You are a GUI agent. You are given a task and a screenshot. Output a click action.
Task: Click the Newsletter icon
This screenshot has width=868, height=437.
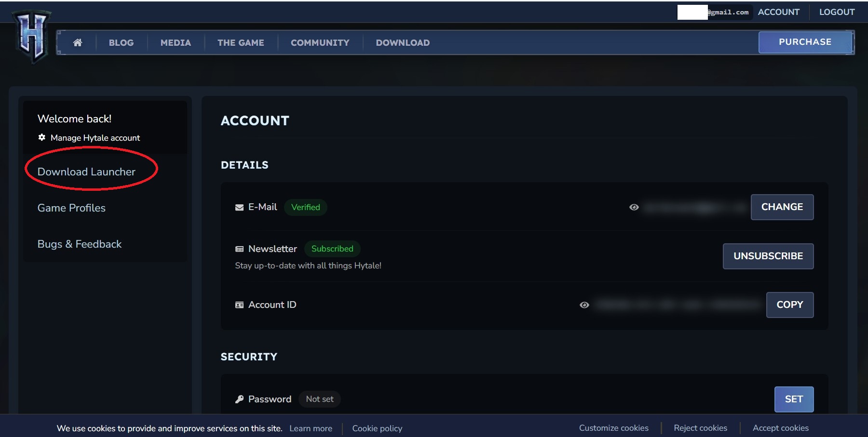tap(239, 249)
